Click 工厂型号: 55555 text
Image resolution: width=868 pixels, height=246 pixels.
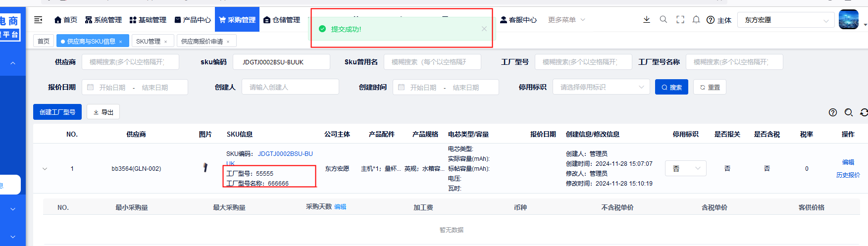pyautogui.click(x=250, y=174)
